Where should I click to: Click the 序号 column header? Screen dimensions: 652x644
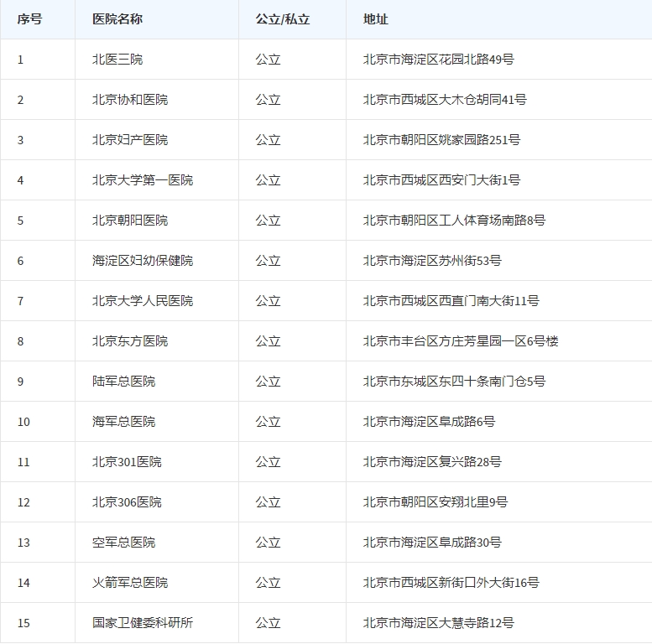click(x=29, y=19)
